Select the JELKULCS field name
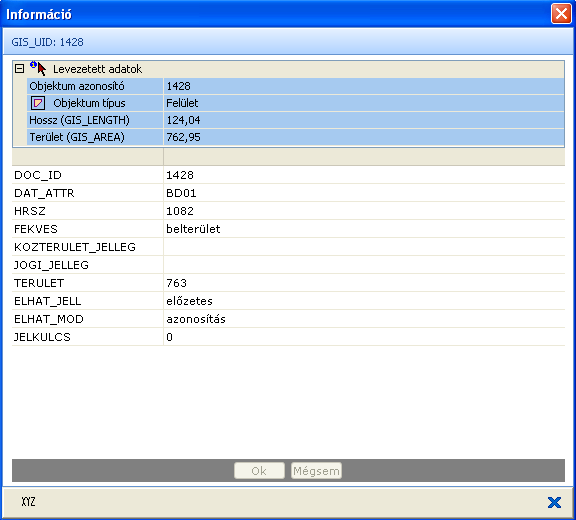 [42, 337]
